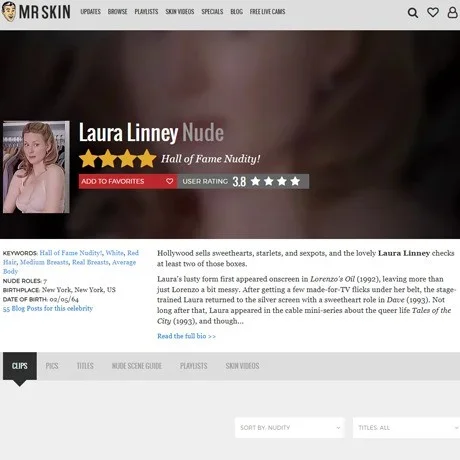Click the fourth gold rating star
Image resolution: width=460 pixels, height=460 pixels.
coord(147,158)
